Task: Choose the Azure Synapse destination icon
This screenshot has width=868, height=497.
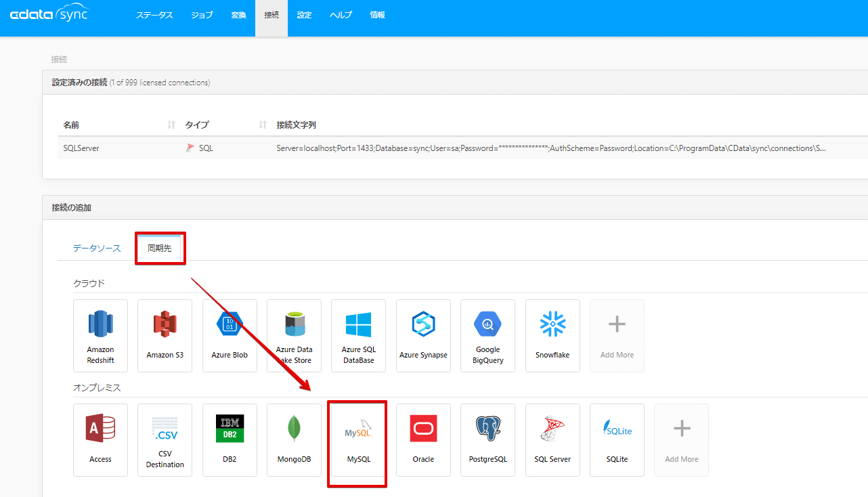Action: click(423, 324)
